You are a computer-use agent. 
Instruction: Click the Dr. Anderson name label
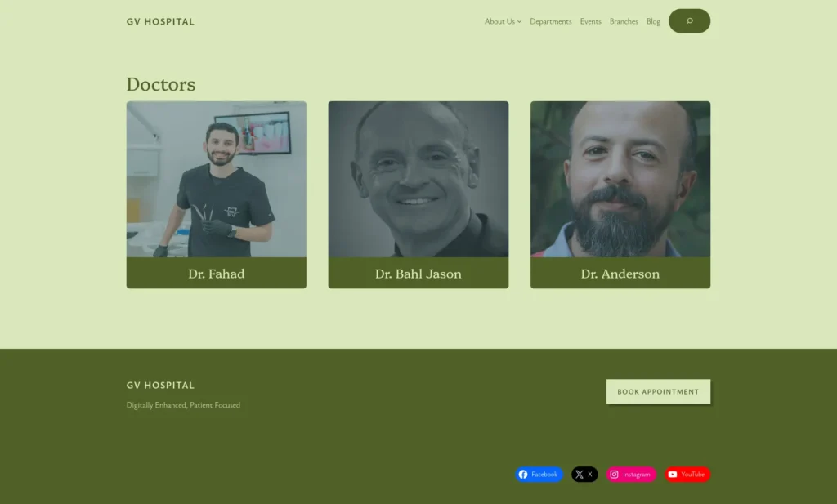[x=620, y=274]
